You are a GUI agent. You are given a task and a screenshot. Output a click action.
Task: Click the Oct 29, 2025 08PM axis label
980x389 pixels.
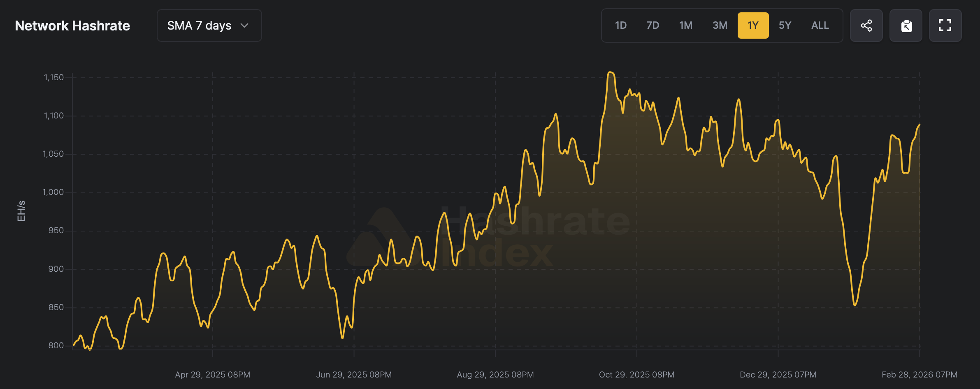pos(636,375)
